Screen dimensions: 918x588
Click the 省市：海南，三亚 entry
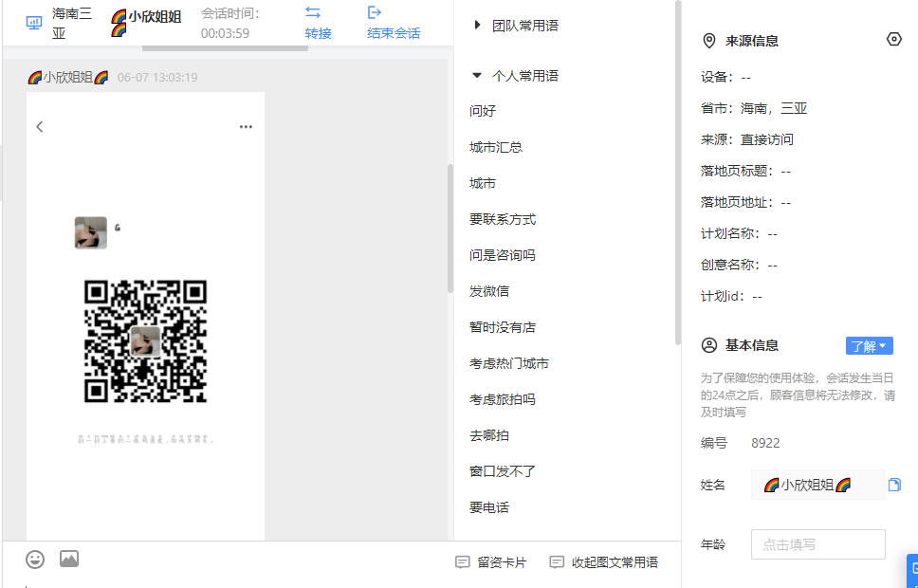tap(754, 108)
